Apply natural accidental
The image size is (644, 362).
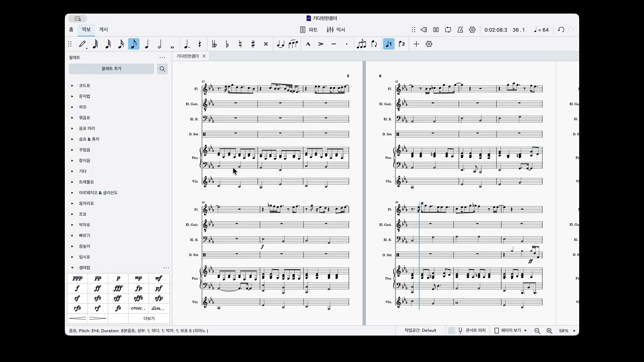pyautogui.click(x=240, y=44)
